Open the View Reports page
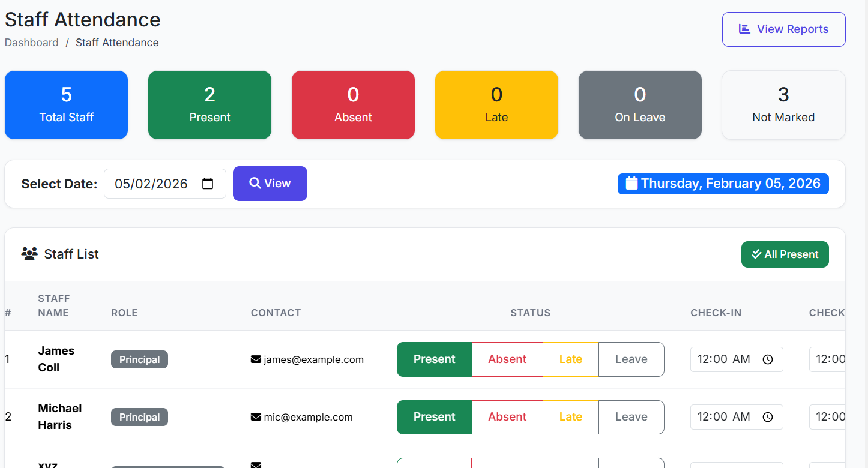868x468 pixels. 783,29
